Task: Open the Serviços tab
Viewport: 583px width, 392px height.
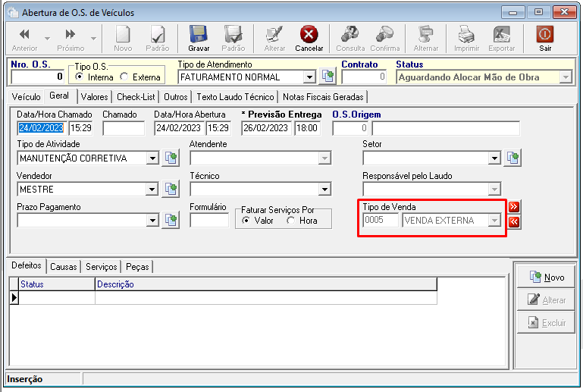Action: click(x=101, y=267)
